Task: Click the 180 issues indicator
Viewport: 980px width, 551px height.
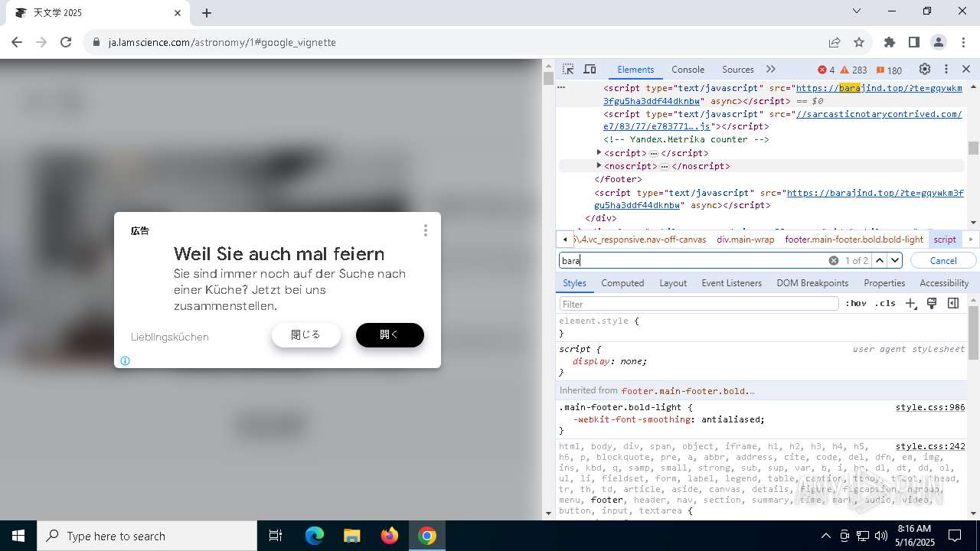Action: (x=889, y=70)
